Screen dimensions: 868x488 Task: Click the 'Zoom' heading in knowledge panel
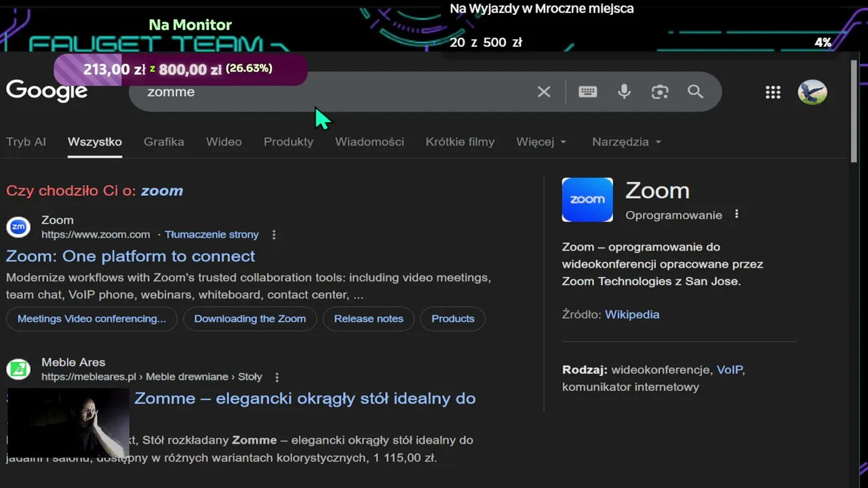[657, 190]
